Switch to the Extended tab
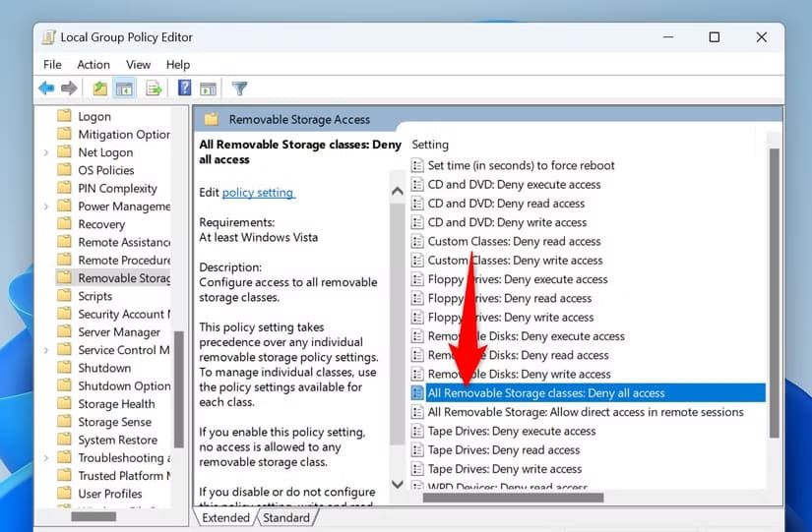This screenshot has height=532, width=812. (x=225, y=517)
